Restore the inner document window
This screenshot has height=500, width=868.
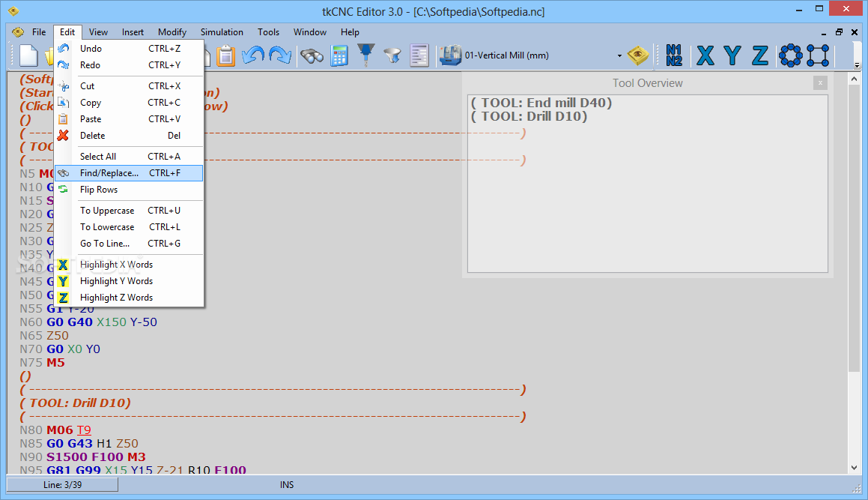coord(840,32)
